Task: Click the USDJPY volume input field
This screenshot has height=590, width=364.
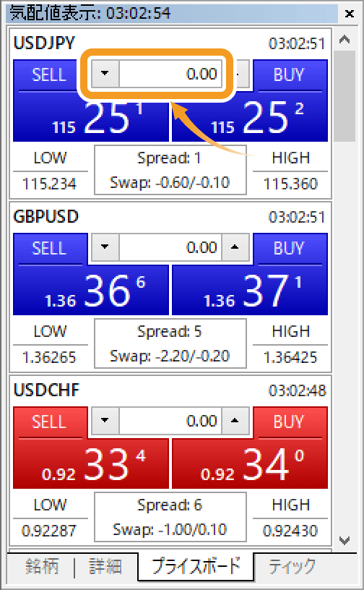Action: tap(170, 73)
